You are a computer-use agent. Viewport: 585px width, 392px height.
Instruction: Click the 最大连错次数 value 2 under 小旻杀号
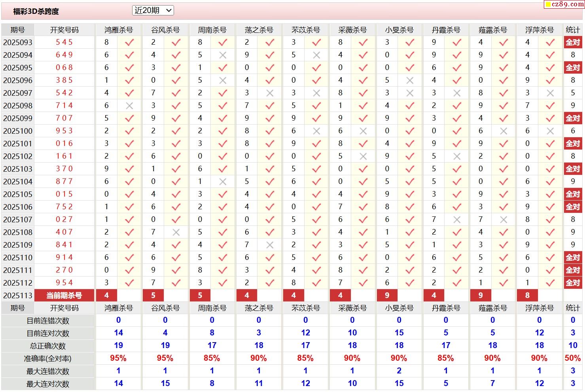[399, 371]
